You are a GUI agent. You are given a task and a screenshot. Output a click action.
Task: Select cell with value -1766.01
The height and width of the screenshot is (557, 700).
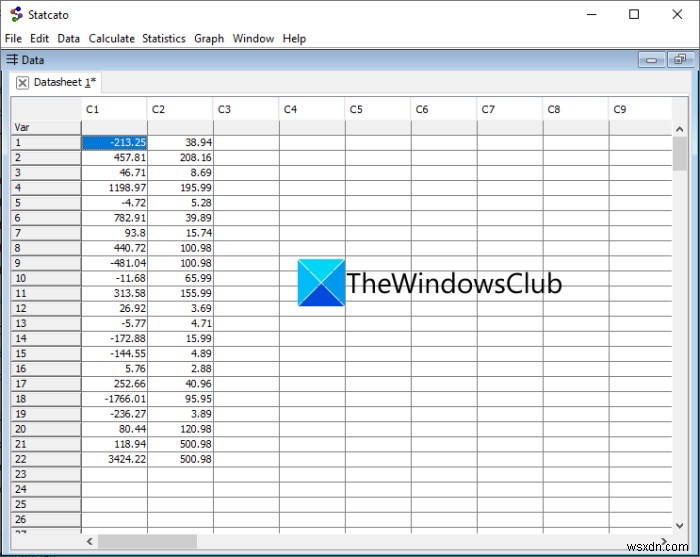click(114, 399)
